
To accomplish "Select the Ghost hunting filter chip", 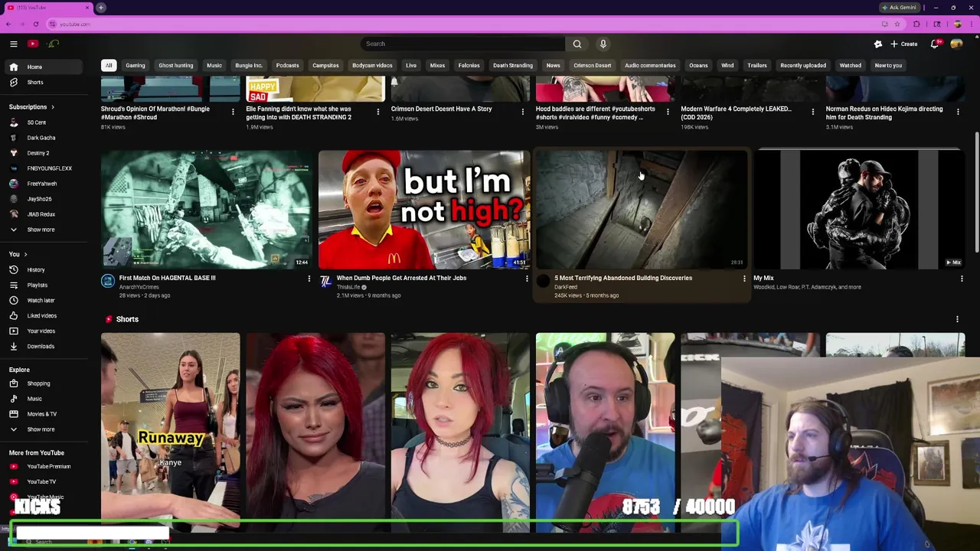I will click(x=175, y=65).
